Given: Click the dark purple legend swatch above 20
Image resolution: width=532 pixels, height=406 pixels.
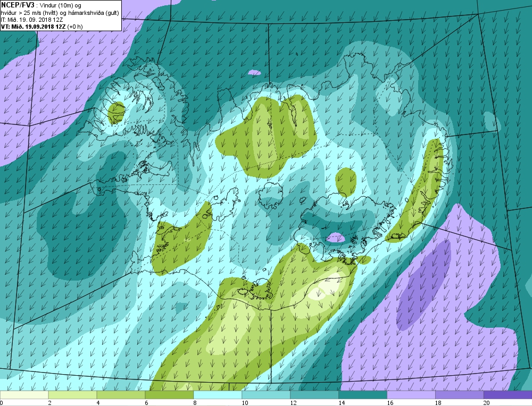Looking at the screenshot, I should [x=508, y=395].
